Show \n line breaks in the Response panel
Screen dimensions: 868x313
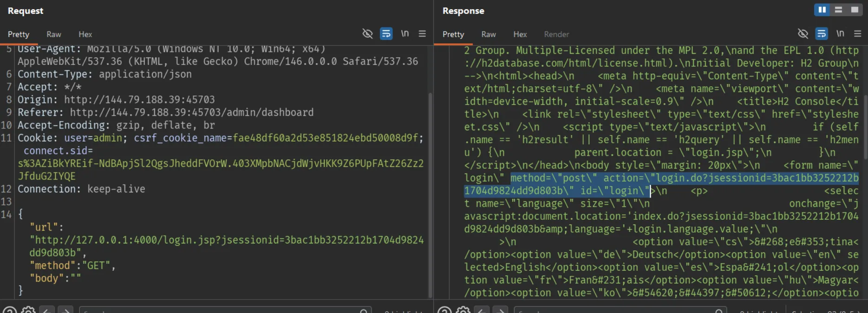(840, 33)
